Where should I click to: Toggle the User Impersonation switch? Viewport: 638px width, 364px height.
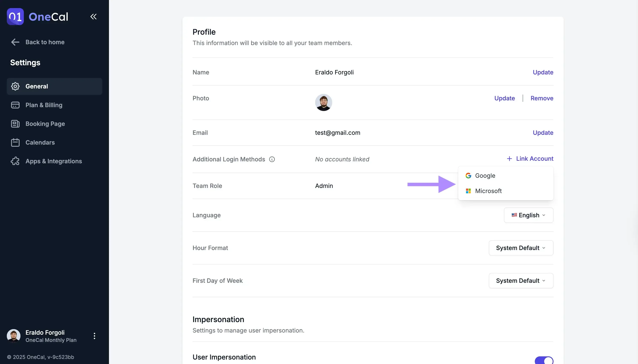tap(544, 360)
